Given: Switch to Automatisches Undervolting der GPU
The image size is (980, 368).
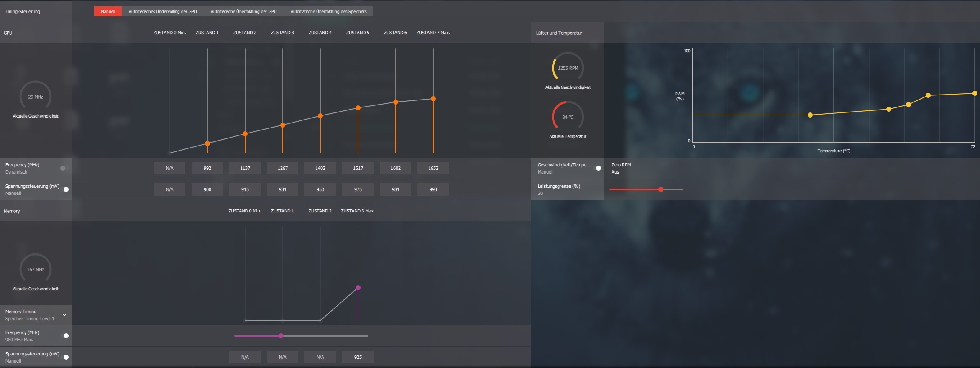Looking at the screenshot, I should (163, 11).
